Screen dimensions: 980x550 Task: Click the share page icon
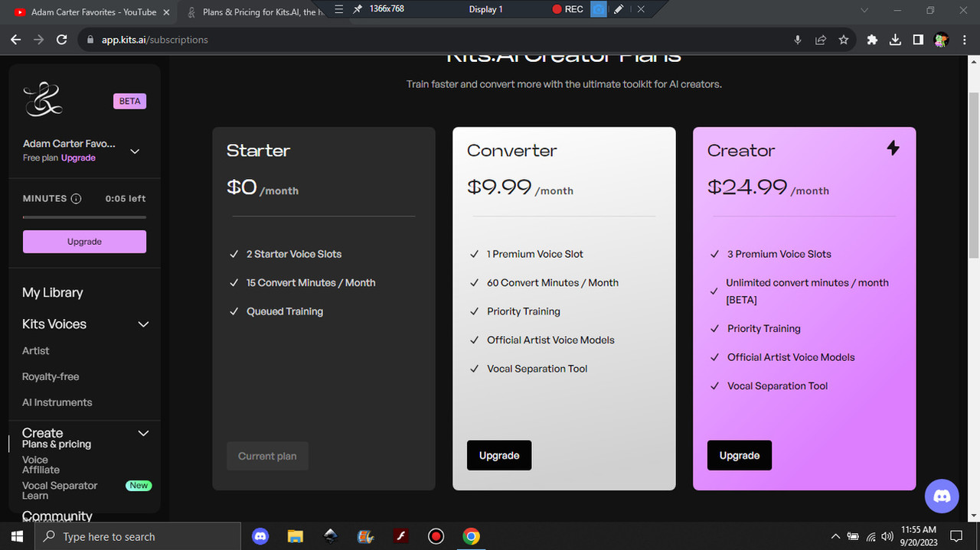821,40
